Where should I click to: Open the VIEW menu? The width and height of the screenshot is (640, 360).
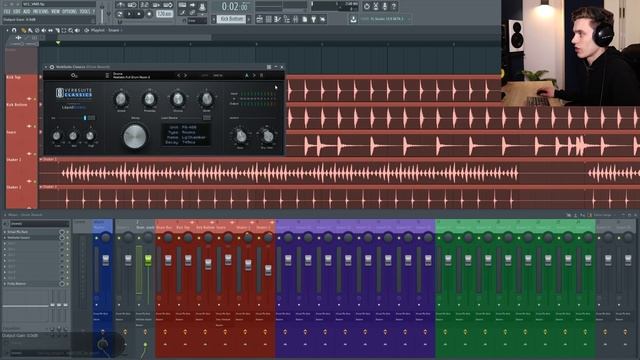pos(56,12)
